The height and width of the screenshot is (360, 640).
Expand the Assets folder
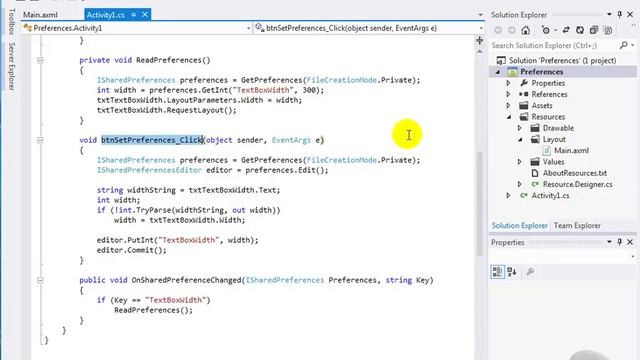coord(509,105)
